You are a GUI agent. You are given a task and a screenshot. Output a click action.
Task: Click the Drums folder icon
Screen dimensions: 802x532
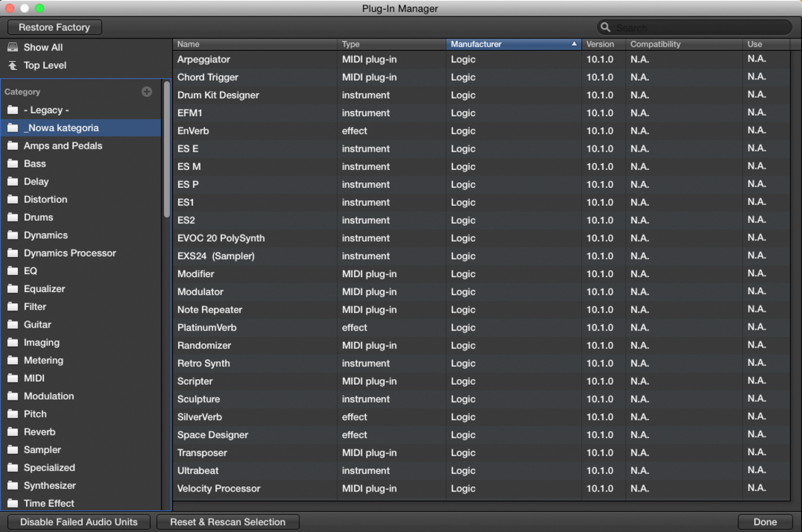pos(13,217)
